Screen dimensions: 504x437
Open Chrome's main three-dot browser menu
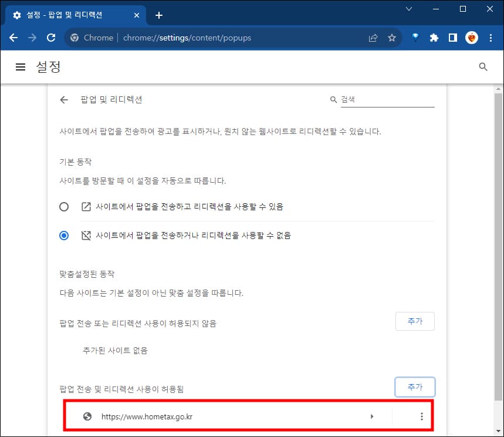(491, 37)
